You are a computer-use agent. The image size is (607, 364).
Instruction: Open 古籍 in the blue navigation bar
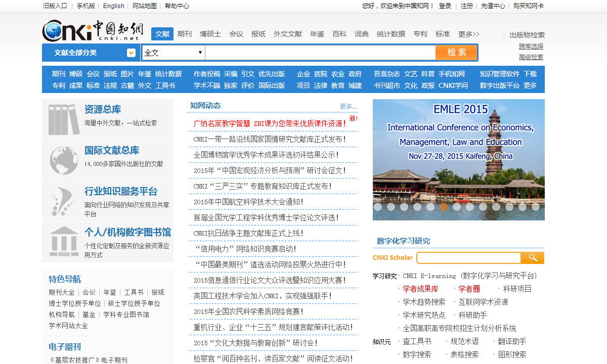point(127,85)
